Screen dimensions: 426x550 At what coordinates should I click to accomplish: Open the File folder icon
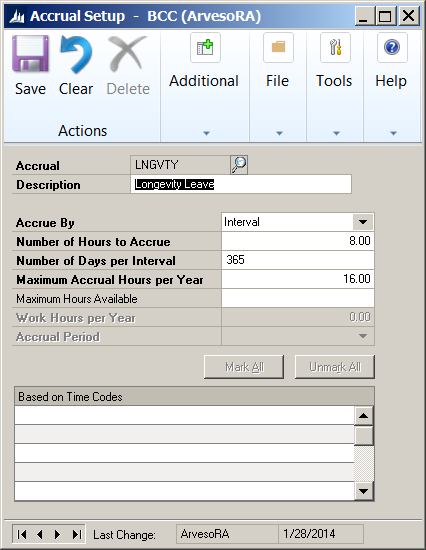click(x=278, y=48)
